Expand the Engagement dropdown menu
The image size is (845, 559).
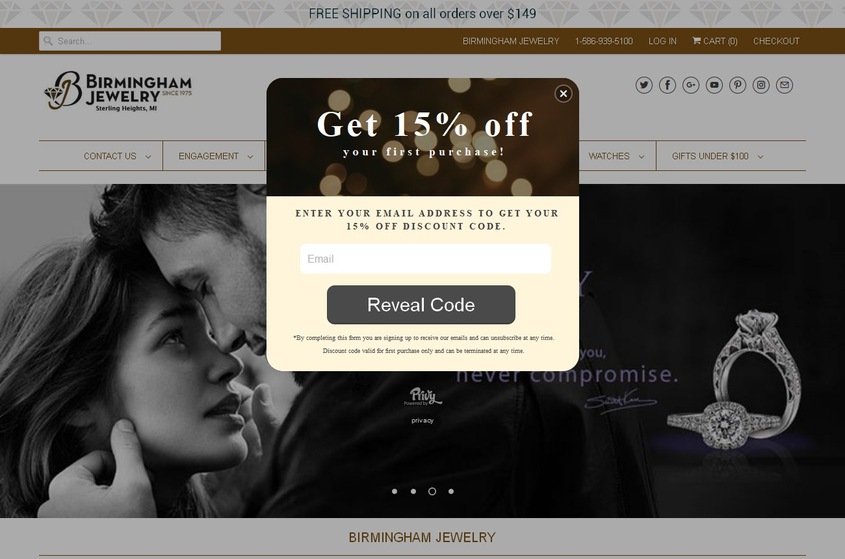(x=216, y=156)
